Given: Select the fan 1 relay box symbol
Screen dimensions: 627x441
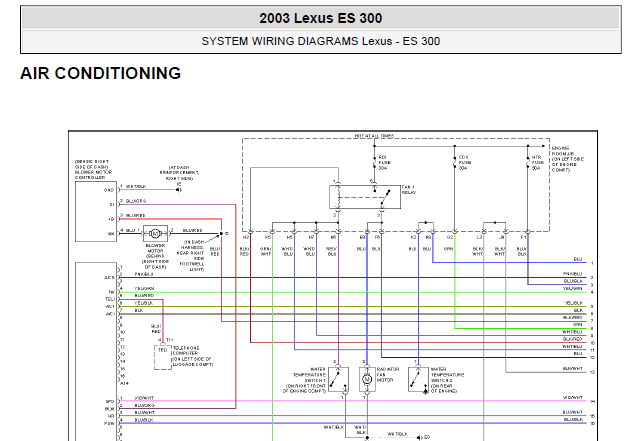Looking at the screenshot, I should point(365,197).
